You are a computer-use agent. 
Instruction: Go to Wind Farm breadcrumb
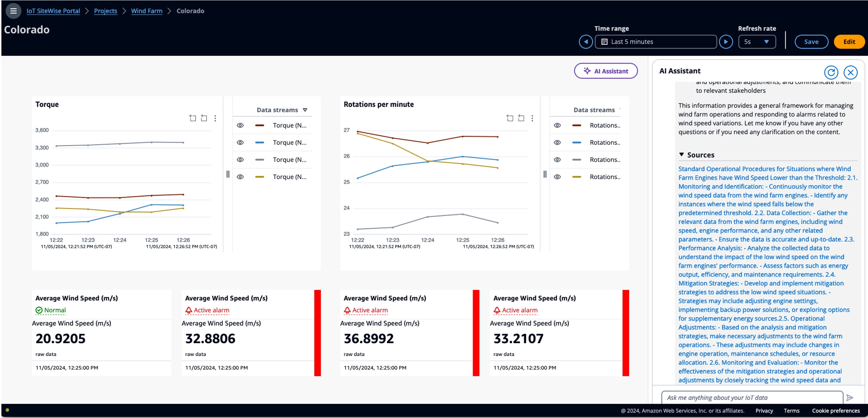[147, 11]
